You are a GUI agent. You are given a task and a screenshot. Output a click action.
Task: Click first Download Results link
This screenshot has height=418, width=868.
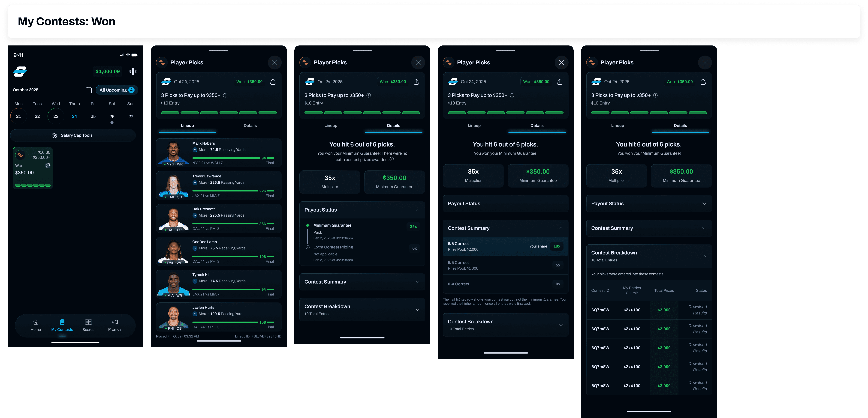(x=697, y=310)
